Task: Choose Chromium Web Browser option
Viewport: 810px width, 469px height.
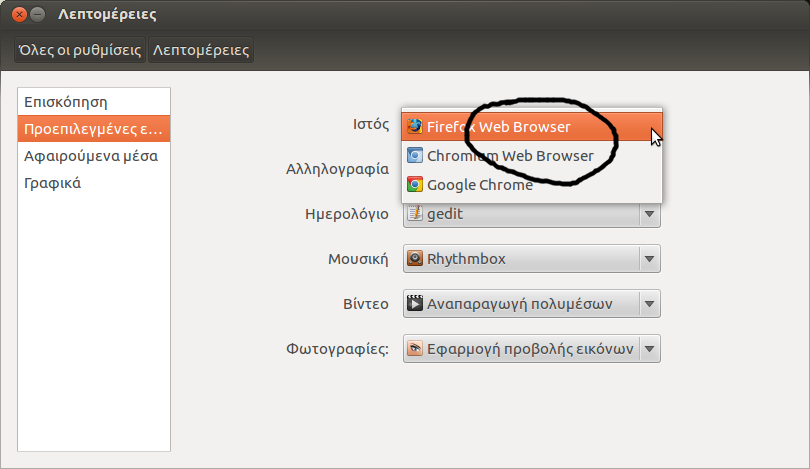Action: tap(532, 155)
